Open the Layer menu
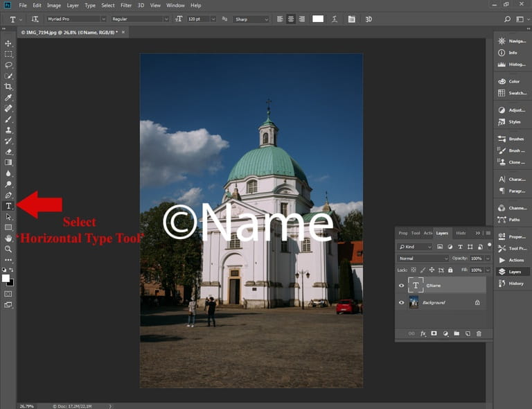 coord(73,6)
